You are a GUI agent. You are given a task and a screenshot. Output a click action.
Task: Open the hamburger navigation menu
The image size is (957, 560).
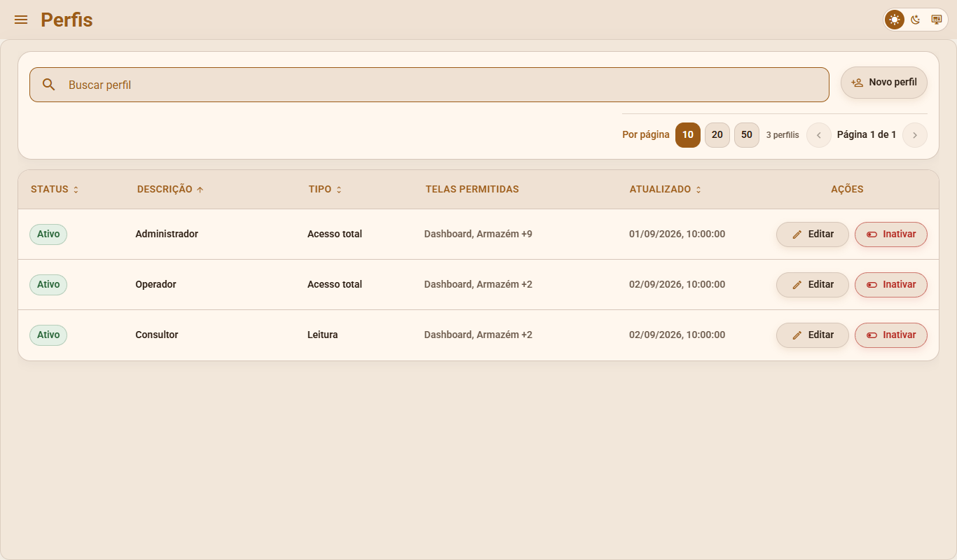click(21, 20)
